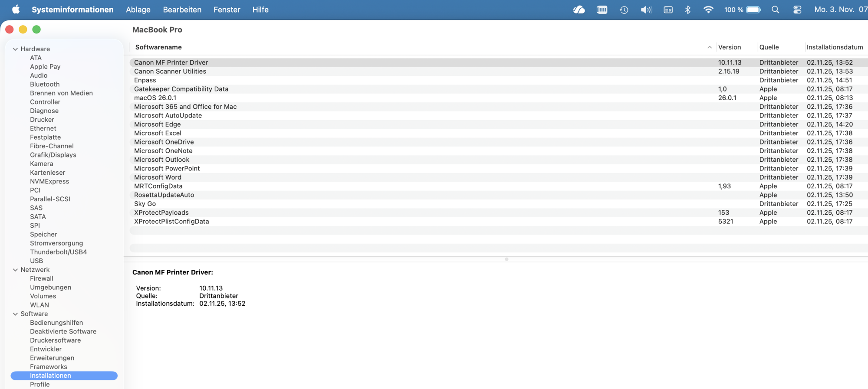The height and width of the screenshot is (389, 868).
Task: Select the MRTConfigData row
Action: [498, 186]
